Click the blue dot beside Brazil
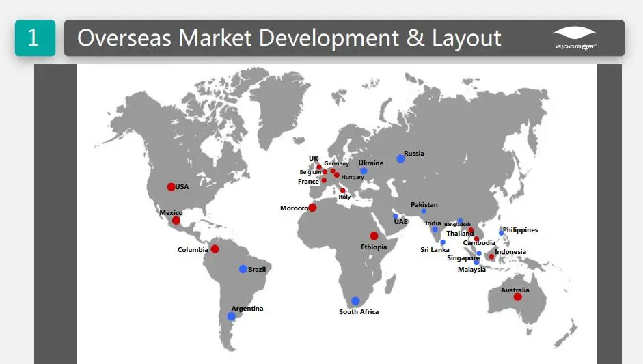This screenshot has height=364, width=643. [243, 269]
